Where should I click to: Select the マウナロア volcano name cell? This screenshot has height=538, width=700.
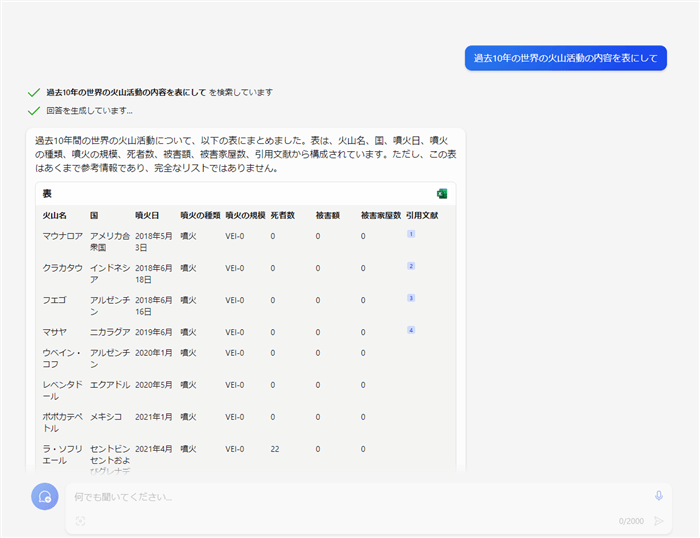62,236
